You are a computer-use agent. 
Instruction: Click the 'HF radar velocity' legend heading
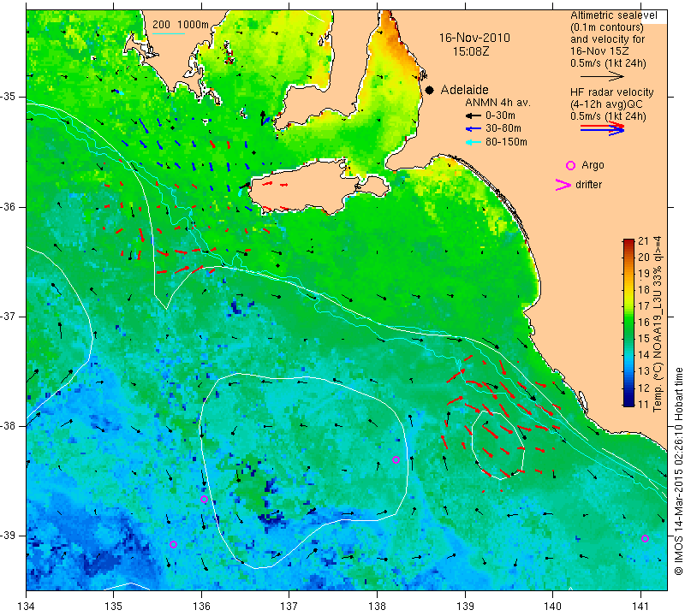pyautogui.click(x=611, y=92)
